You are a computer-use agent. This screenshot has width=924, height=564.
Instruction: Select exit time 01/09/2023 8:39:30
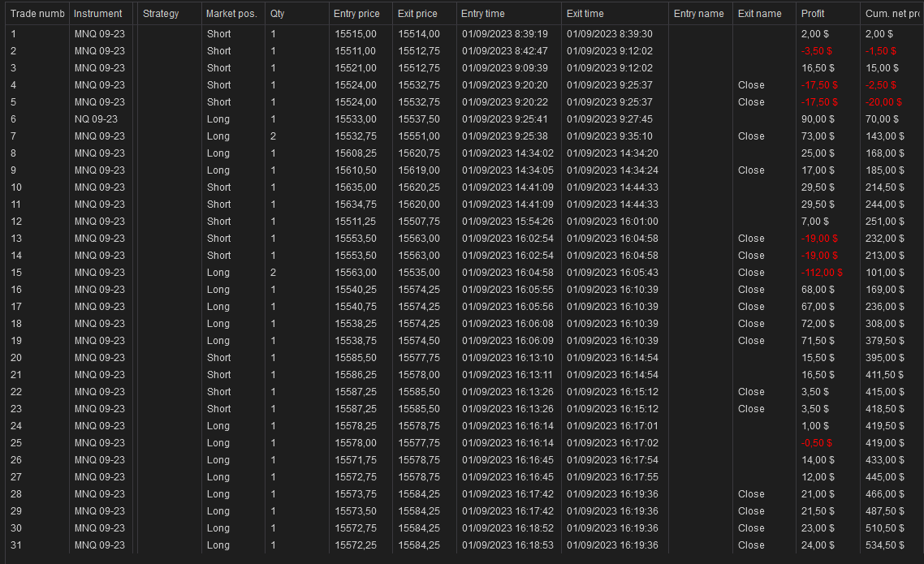click(609, 34)
